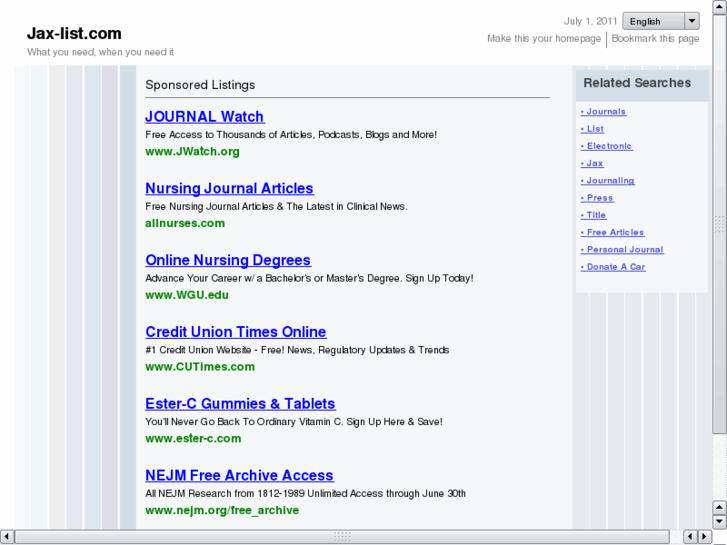Select Personal Journal related search
Viewport: 727px width, 545px height.
click(x=622, y=250)
